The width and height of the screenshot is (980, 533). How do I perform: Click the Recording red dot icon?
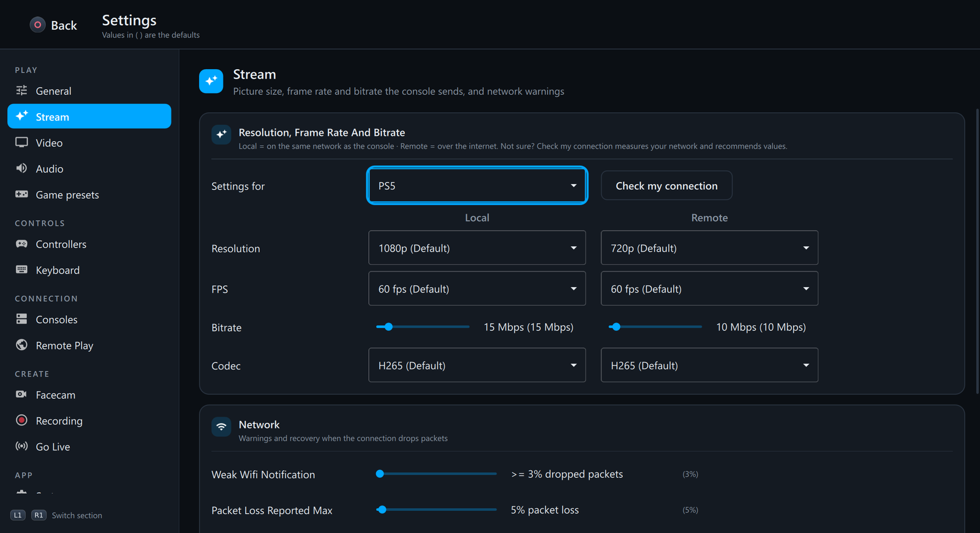pos(21,420)
